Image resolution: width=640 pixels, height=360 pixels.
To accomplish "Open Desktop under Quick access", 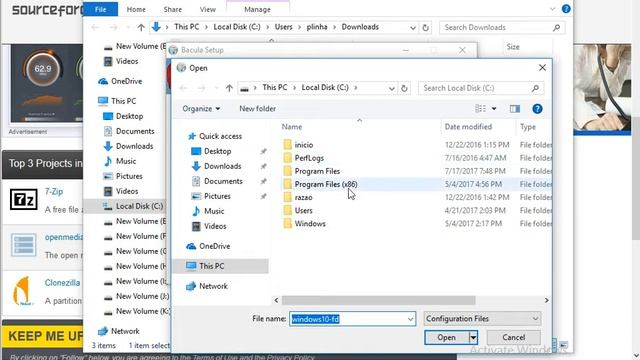I will point(218,151).
